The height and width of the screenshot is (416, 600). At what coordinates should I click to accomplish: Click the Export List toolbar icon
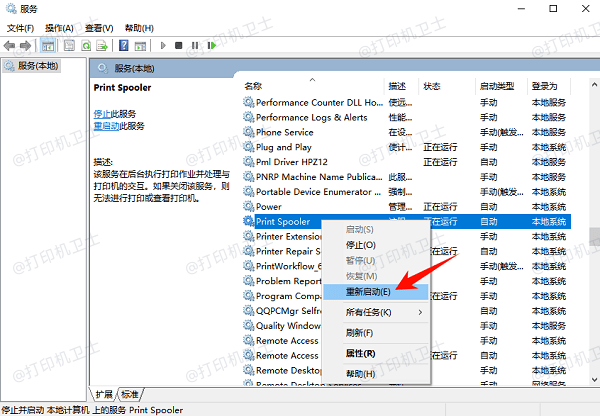coord(102,45)
